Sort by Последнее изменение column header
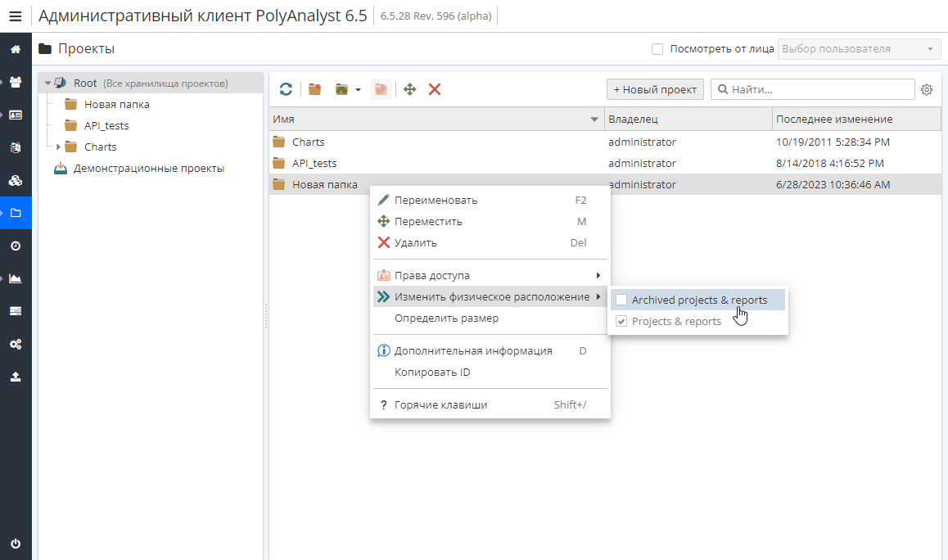Viewport: 948px width, 560px height. pos(856,120)
